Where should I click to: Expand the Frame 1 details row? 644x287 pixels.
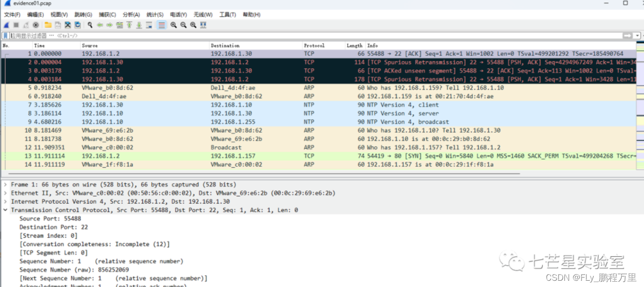pyautogui.click(x=5, y=184)
